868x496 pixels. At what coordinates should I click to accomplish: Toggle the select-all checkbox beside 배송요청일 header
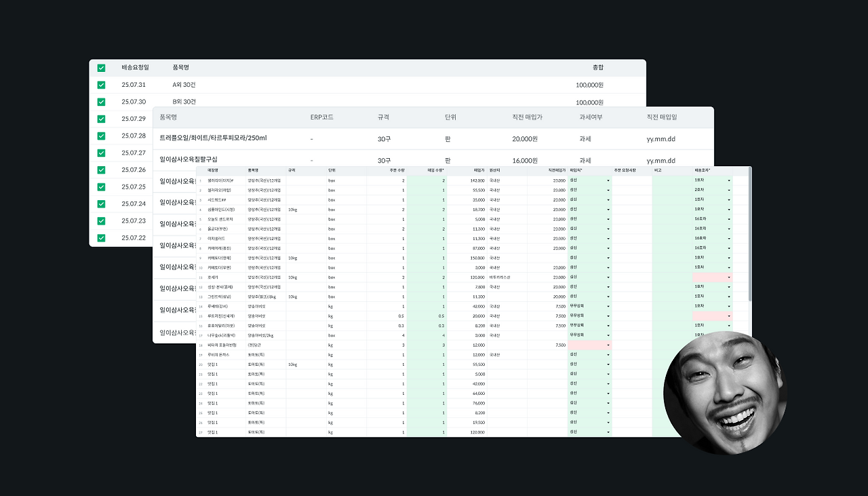[101, 68]
